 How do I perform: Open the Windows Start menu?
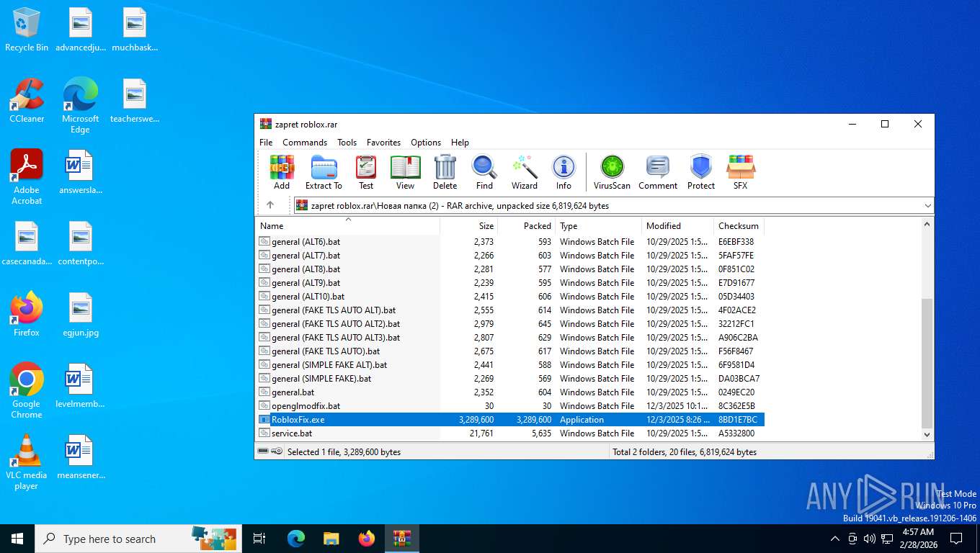(x=17, y=539)
